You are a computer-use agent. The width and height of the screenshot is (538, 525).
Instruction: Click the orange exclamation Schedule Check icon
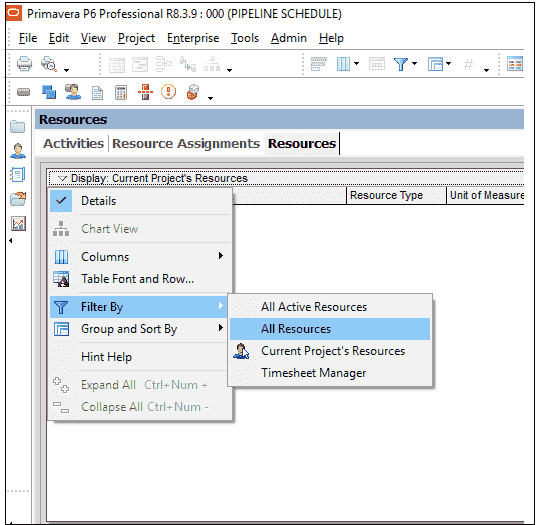click(168, 92)
